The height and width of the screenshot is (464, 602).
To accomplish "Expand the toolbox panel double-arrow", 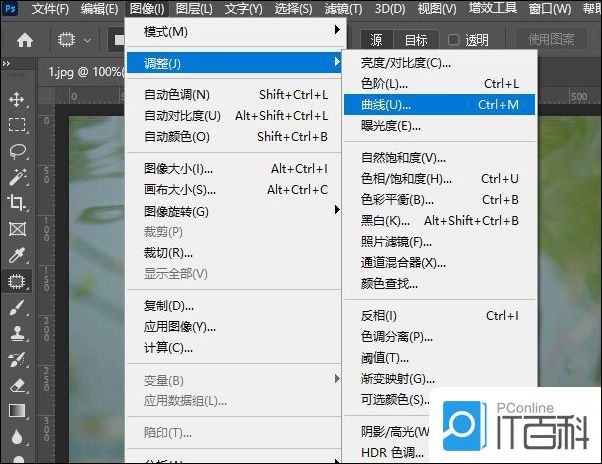I will tap(6, 63).
